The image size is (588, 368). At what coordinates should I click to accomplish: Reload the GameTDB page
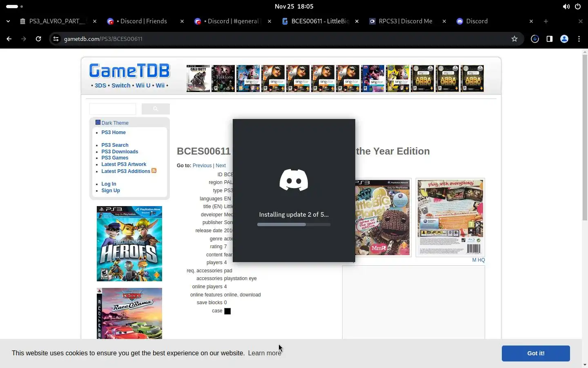(38, 39)
